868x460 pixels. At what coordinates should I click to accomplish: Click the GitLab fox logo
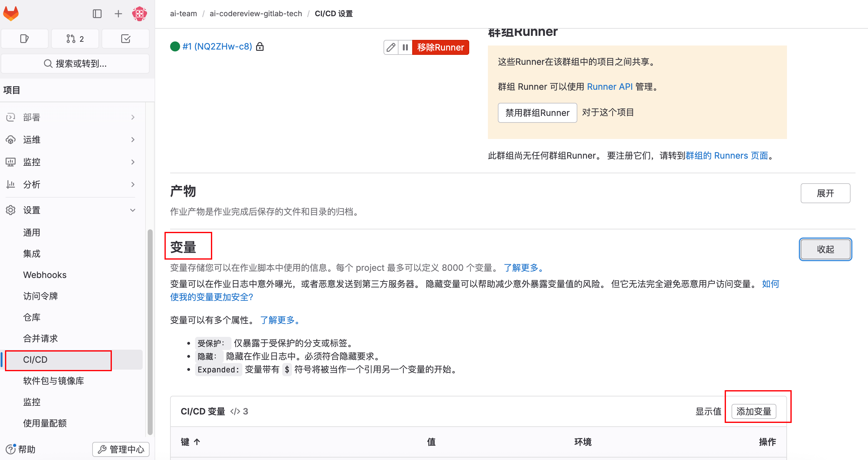(11, 13)
